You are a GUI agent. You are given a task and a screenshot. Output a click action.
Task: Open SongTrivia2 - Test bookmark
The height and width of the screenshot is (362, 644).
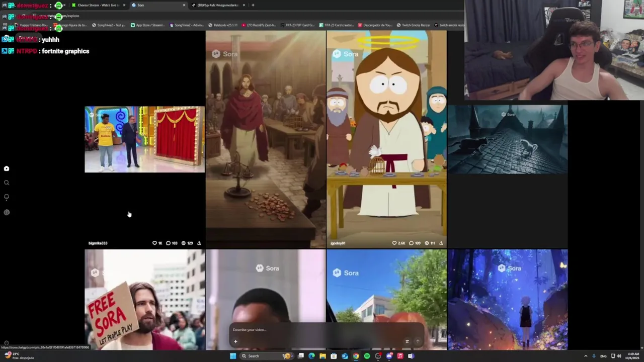[109, 25]
